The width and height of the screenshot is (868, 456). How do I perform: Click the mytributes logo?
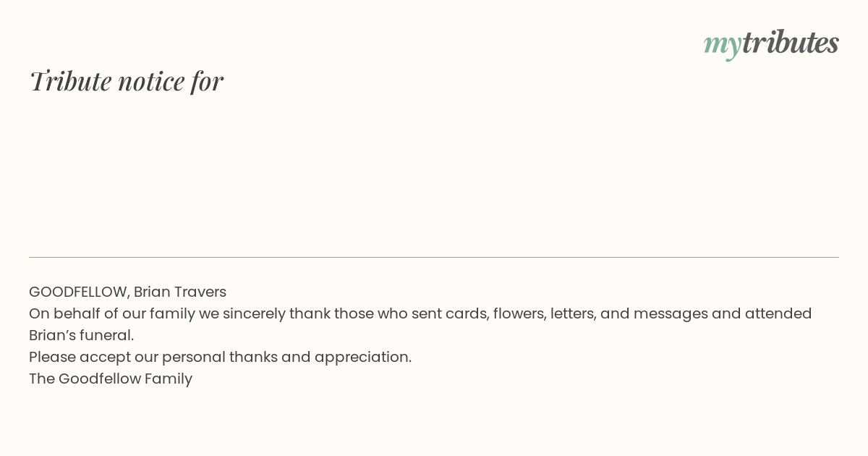[x=771, y=43]
